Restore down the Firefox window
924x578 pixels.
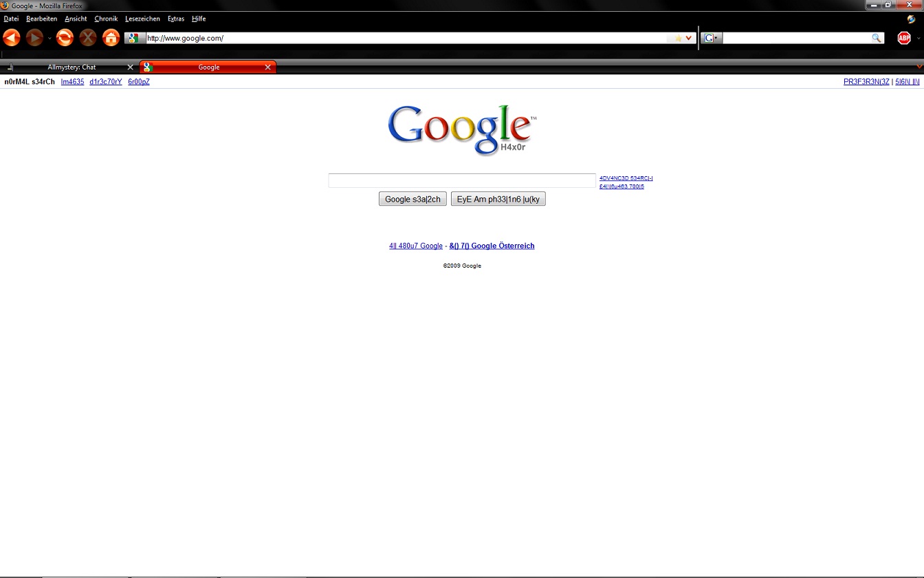888,5
